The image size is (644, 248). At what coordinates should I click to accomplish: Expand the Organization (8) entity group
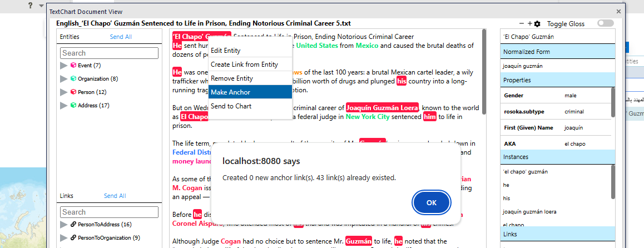click(x=63, y=79)
